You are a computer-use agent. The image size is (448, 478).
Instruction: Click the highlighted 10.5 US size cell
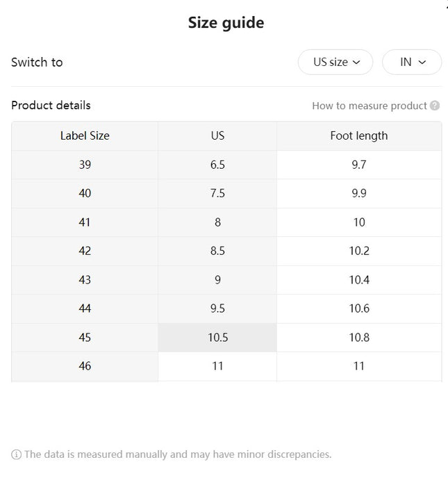point(217,338)
